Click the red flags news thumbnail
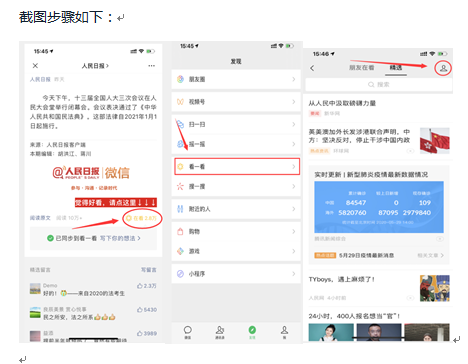The width and height of the screenshot is (468, 364). 435,141
